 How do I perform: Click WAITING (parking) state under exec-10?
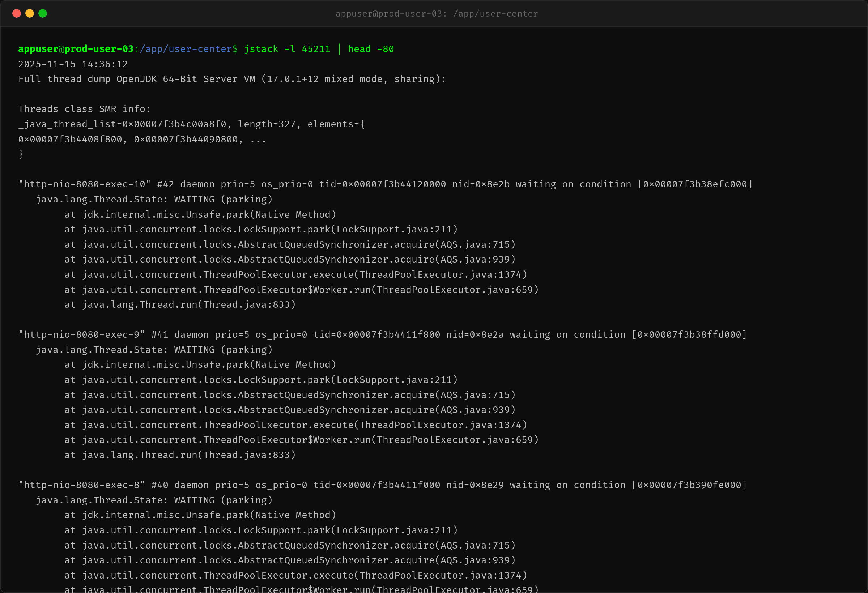154,199
